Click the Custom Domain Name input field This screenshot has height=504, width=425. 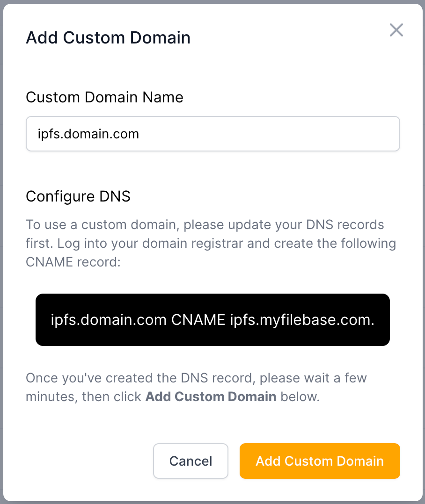pyautogui.click(x=212, y=134)
